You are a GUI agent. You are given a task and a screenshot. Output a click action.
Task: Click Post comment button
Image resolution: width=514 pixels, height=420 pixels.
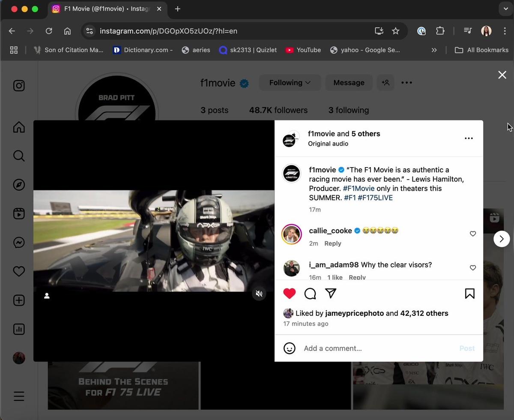pos(467,348)
